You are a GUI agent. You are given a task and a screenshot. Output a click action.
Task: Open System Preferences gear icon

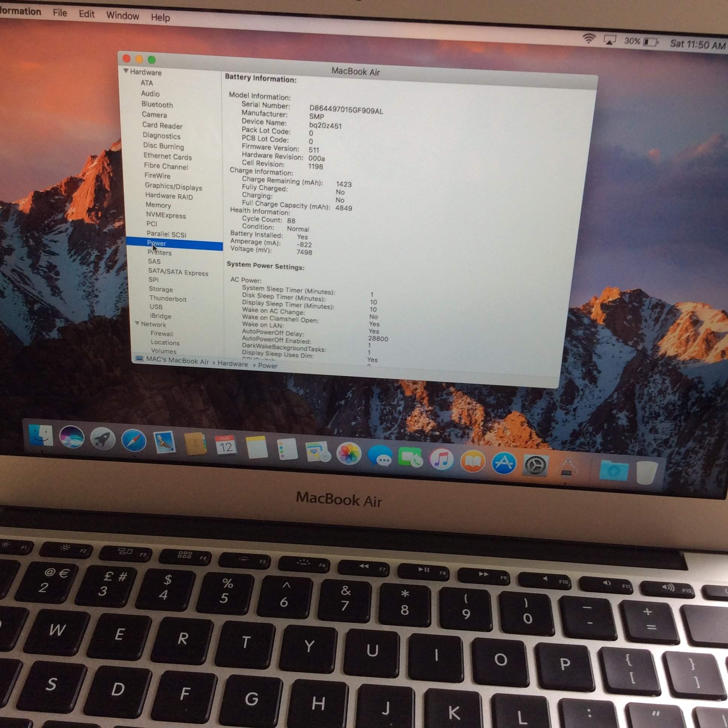coord(535,466)
